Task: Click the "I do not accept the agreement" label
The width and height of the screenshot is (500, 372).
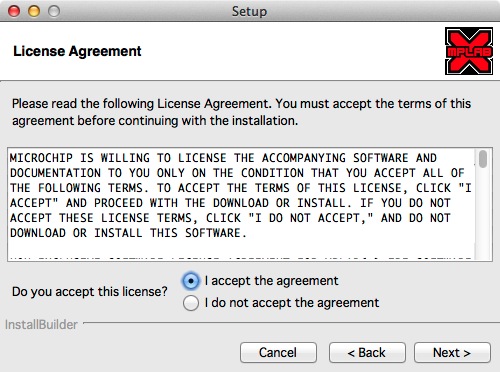Action: 292,303
